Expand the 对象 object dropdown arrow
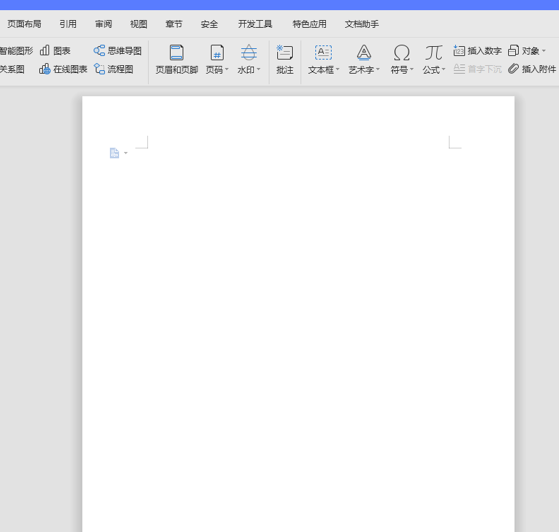The width and height of the screenshot is (559, 532). (x=544, y=51)
